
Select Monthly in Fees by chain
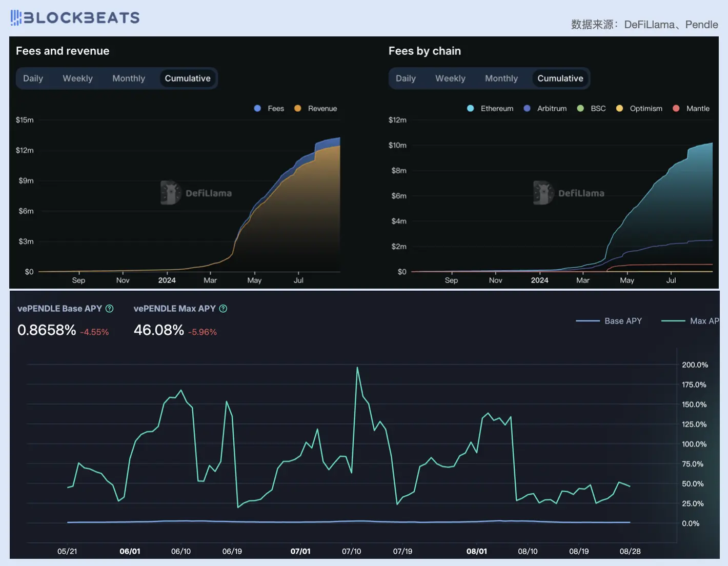click(x=501, y=78)
